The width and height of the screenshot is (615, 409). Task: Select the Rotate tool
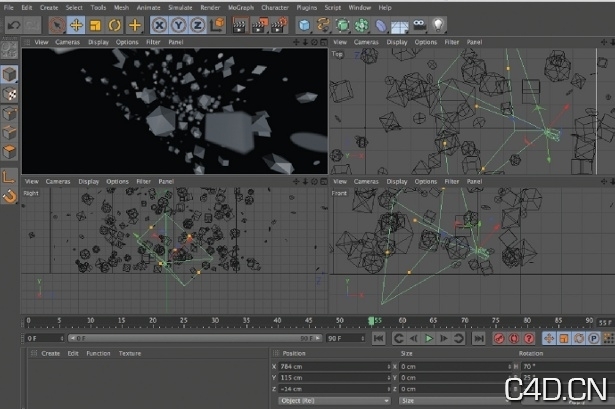(115, 25)
